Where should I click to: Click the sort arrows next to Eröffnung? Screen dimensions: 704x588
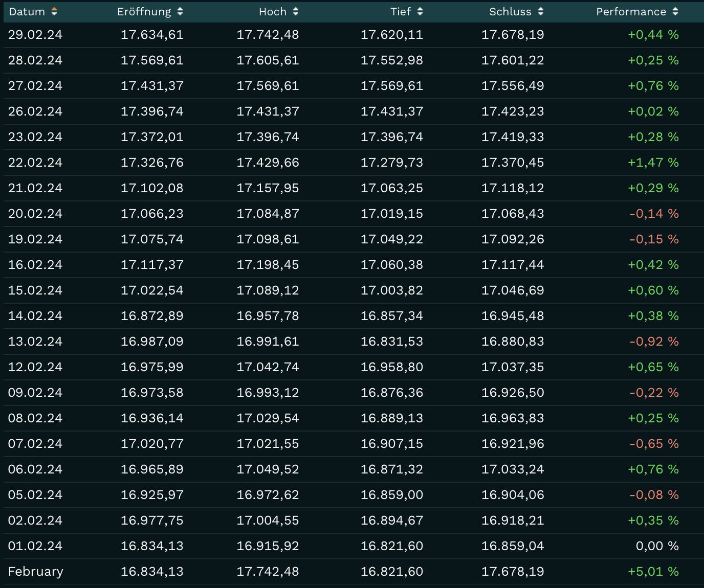click(x=180, y=12)
